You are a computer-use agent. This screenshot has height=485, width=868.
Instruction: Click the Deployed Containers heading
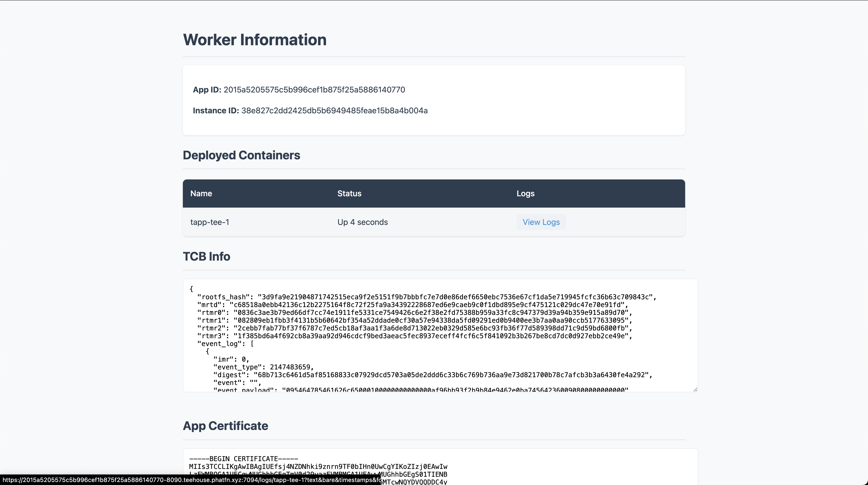(x=241, y=155)
